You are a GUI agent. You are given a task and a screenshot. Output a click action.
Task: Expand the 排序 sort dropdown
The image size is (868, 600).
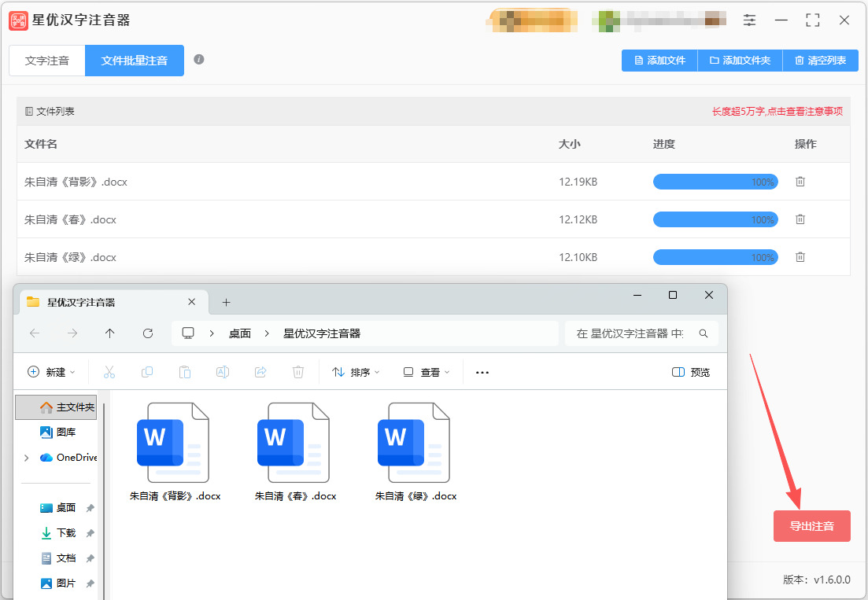tap(356, 372)
